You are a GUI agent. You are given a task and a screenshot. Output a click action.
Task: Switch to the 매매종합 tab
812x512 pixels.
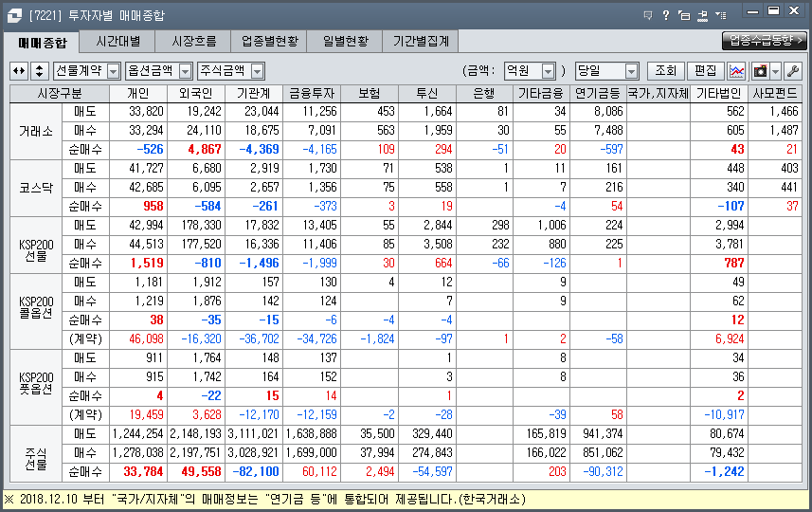42,43
